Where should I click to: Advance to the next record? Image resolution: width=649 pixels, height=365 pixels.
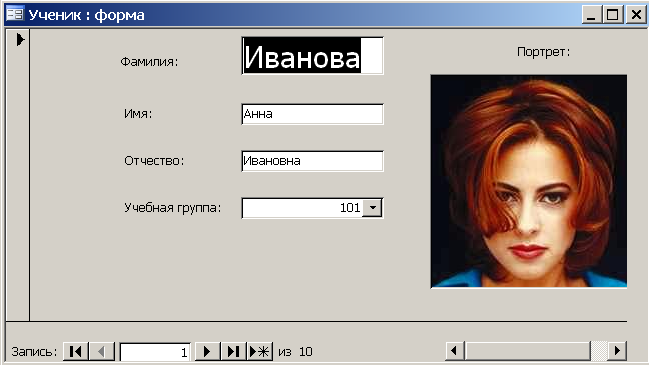(207, 352)
